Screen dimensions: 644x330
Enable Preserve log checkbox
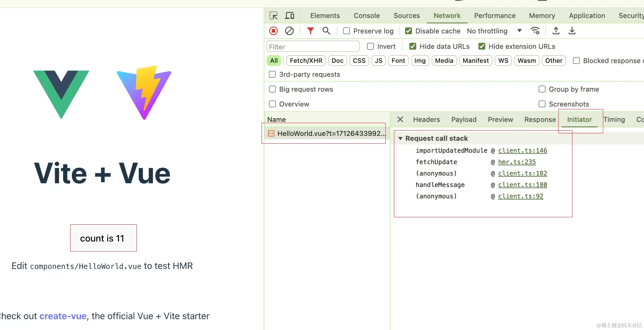click(x=347, y=31)
